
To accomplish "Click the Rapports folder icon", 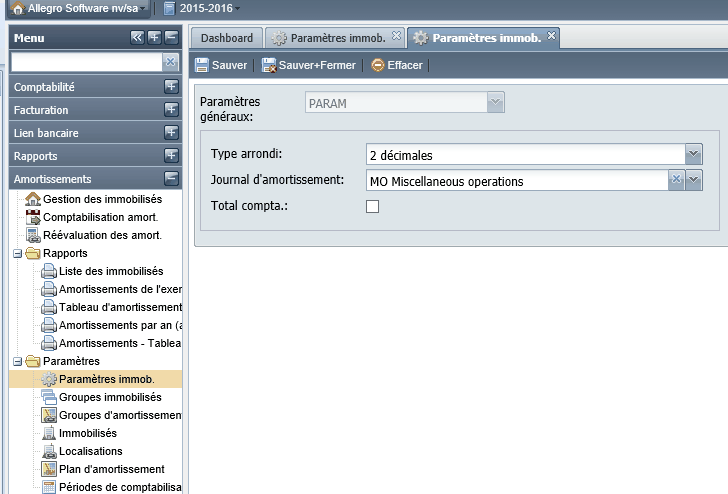I will tap(32, 253).
